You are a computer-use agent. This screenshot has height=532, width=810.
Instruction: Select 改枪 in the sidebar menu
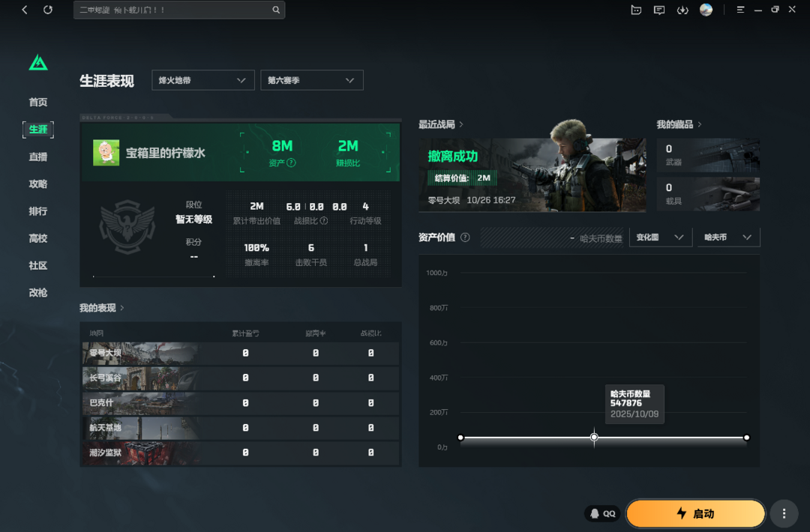pos(38,293)
